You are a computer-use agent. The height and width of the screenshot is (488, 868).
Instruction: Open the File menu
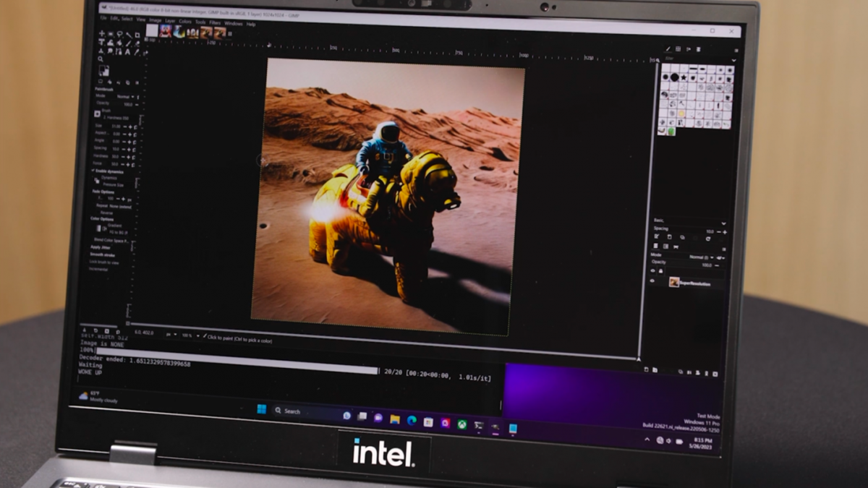coord(103,18)
